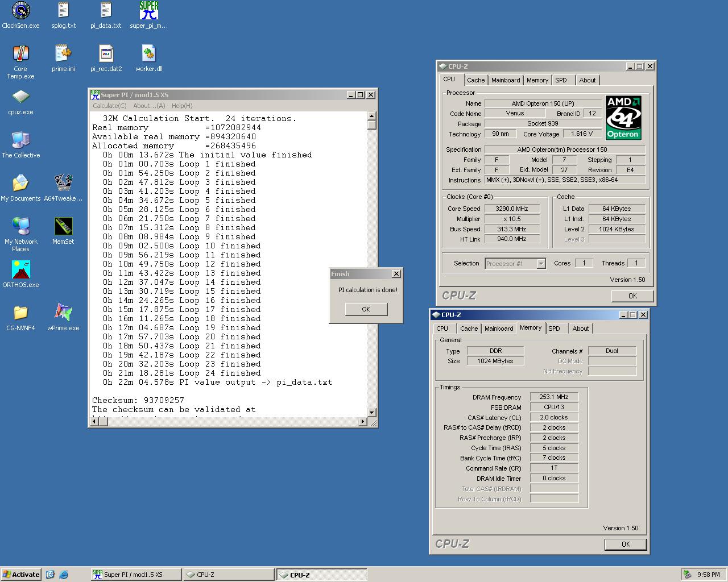Click the Super PI title bar icon

click(96, 95)
